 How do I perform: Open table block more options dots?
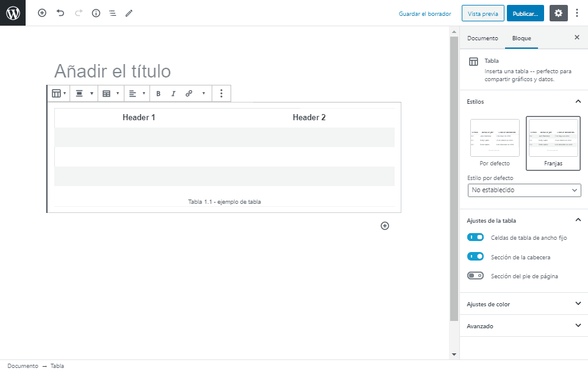[221, 93]
